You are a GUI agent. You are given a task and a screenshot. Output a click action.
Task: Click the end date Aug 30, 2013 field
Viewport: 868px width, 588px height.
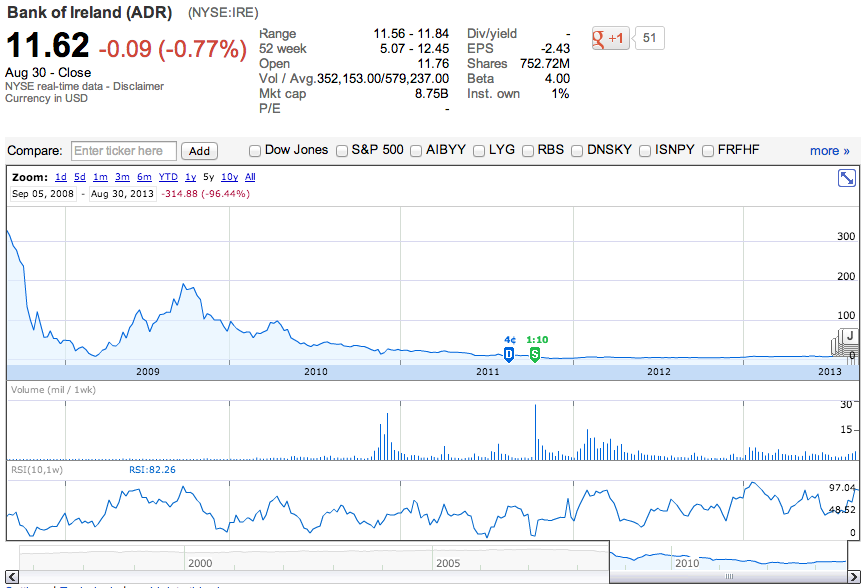coord(122,194)
